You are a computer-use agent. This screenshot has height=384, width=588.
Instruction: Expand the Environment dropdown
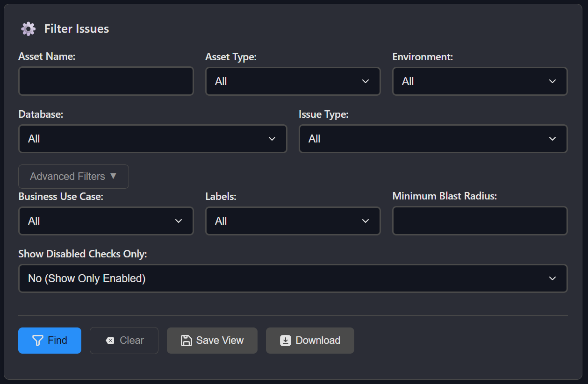point(480,81)
